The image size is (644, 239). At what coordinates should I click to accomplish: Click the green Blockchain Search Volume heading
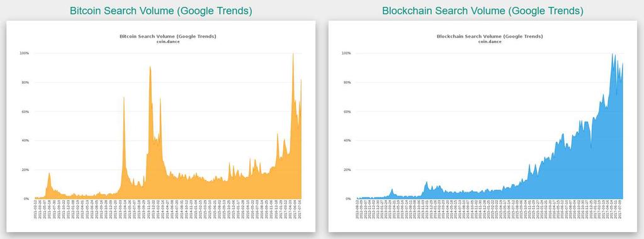pyautogui.click(x=483, y=11)
